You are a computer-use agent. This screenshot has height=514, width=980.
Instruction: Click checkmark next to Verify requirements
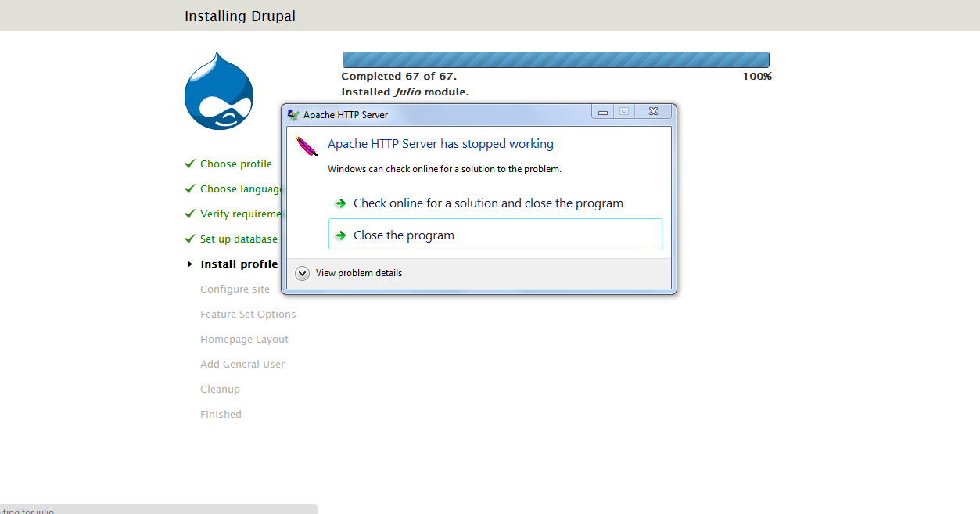tap(190, 214)
